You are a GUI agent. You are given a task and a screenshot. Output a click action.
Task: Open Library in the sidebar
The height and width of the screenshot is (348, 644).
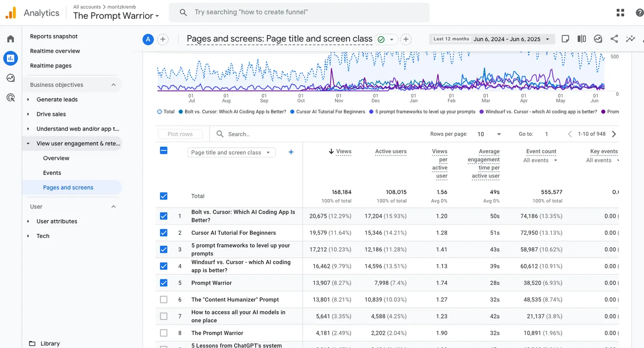50,343
